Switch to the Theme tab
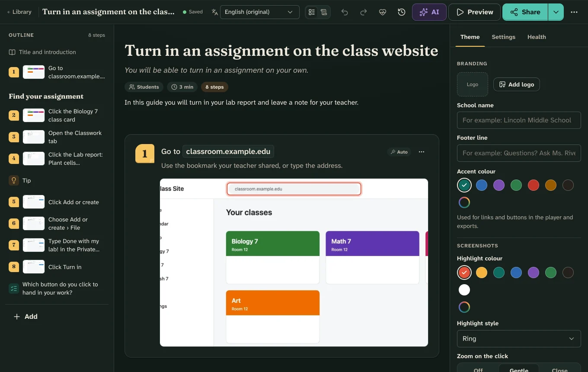 (470, 37)
